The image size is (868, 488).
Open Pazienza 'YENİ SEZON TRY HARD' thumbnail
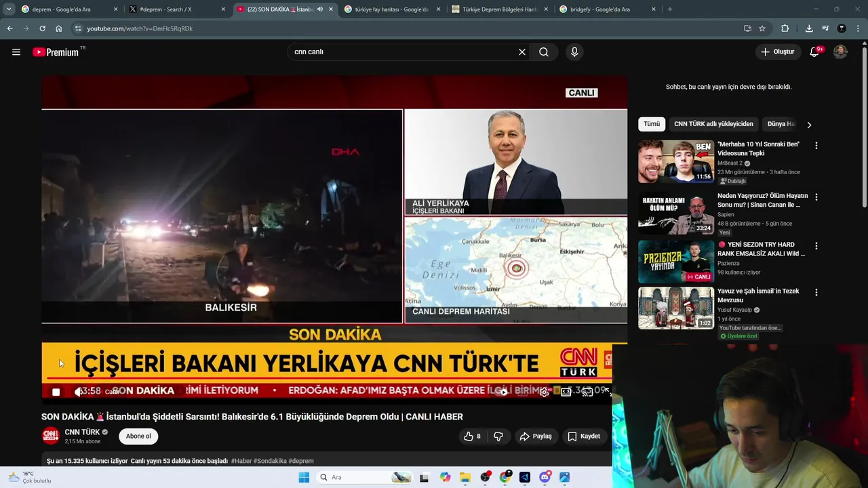[675, 262]
